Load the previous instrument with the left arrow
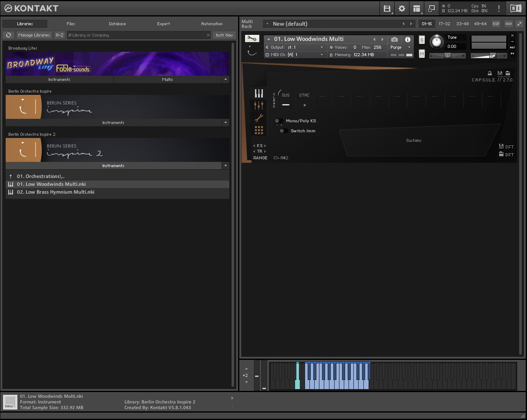This screenshot has width=527, height=420. (x=374, y=40)
